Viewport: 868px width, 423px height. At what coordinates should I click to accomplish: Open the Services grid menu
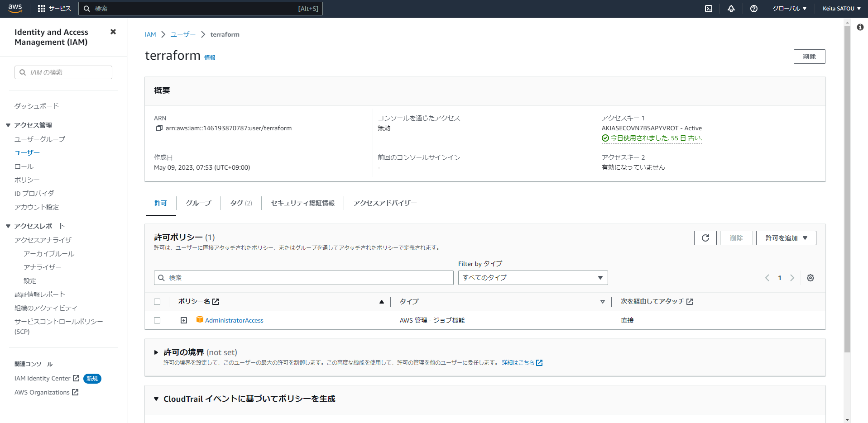coord(54,9)
